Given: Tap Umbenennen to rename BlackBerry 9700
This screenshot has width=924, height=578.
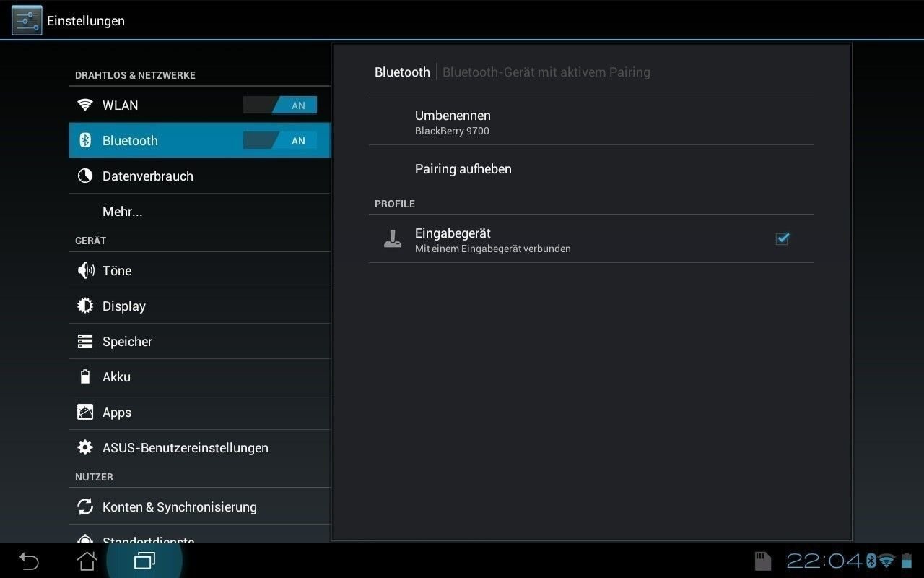Looking at the screenshot, I should (x=591, y=122).
